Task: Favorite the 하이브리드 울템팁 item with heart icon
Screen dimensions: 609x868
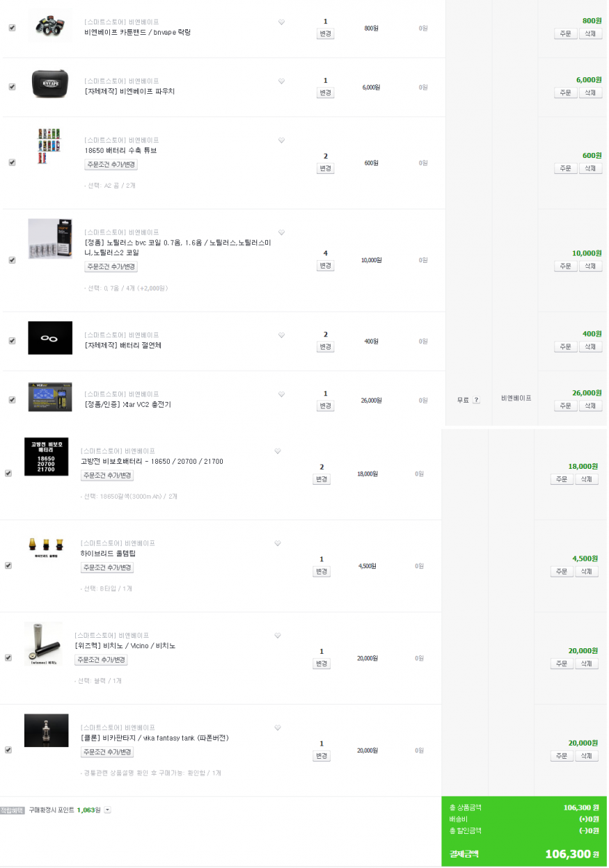Action: (x=277, y=543)
